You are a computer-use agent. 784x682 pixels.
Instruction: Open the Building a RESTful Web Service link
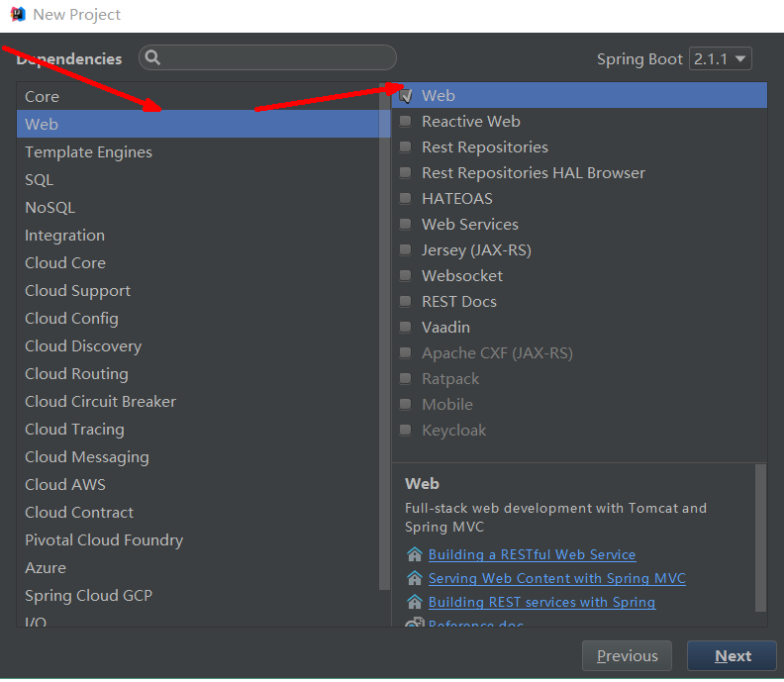click(532, 554)
